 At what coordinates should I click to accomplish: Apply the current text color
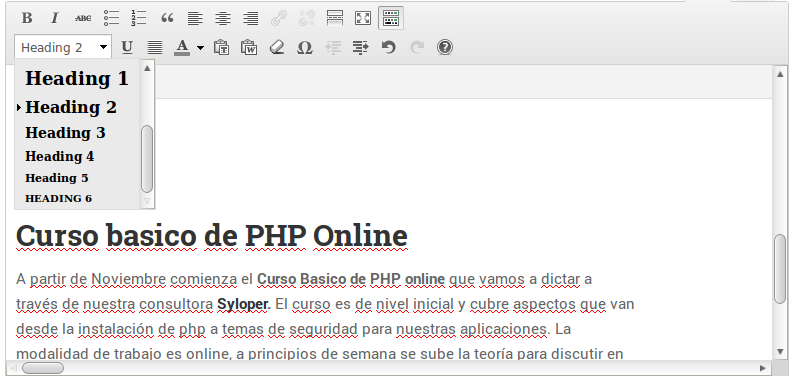[x=182, y=48]
